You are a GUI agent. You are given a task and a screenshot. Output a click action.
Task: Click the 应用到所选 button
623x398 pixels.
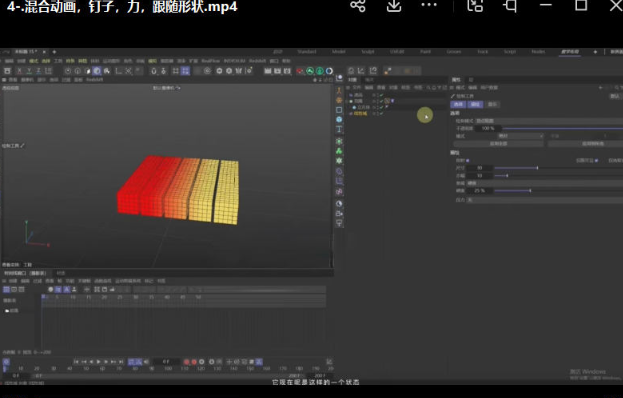(x=586, y=144)
